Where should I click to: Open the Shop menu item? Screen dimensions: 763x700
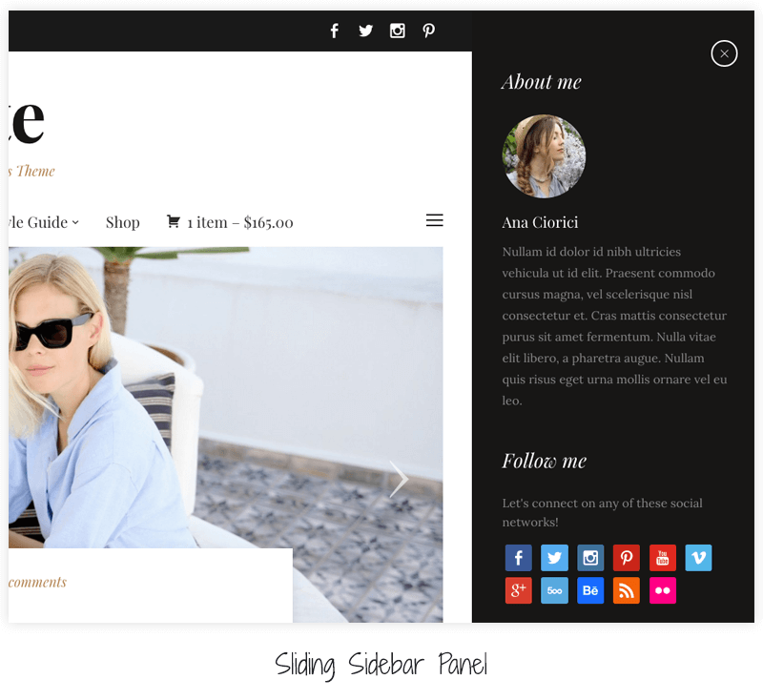click(122, 222)
